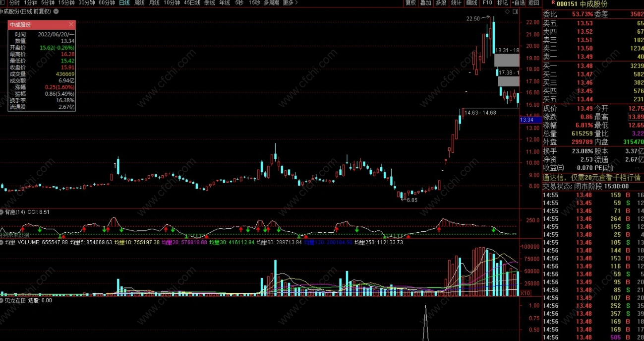Click the 交易状态 闭市阶段 status line

[585, 186]
